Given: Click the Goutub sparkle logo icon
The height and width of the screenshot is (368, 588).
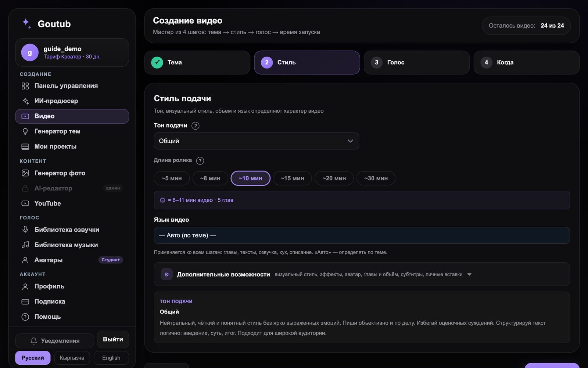Looking at the screenshot, I should (26, 24).
